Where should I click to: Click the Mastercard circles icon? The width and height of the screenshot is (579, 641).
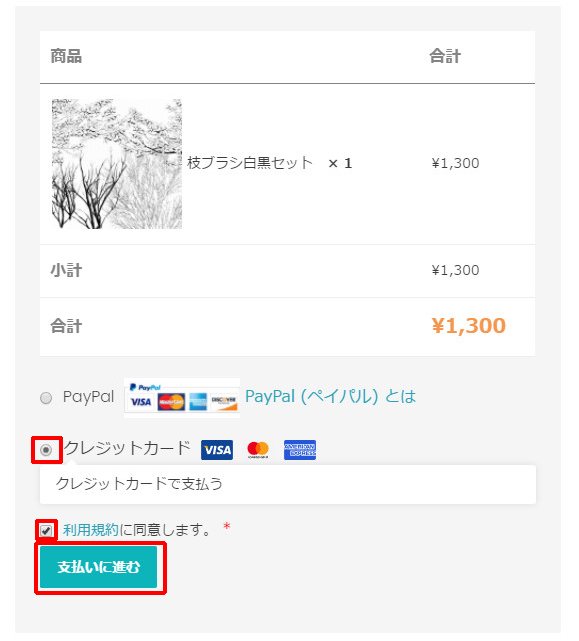point(258,450)
